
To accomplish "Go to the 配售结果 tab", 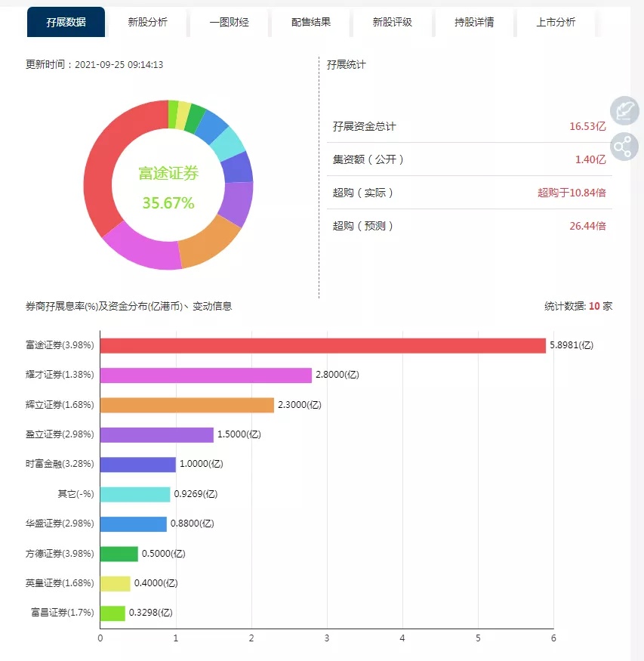I will pos(311,22).
